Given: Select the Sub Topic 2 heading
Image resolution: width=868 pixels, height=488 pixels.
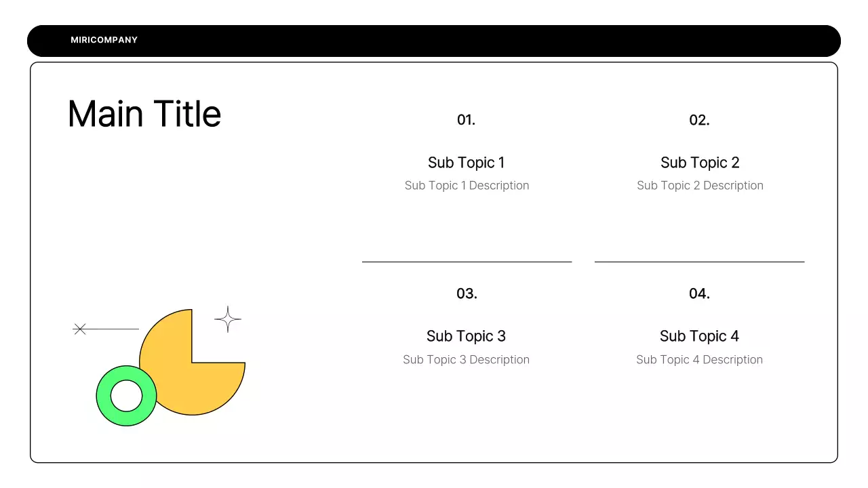Looking at the screenshot, I should click(x=700, y=163).
